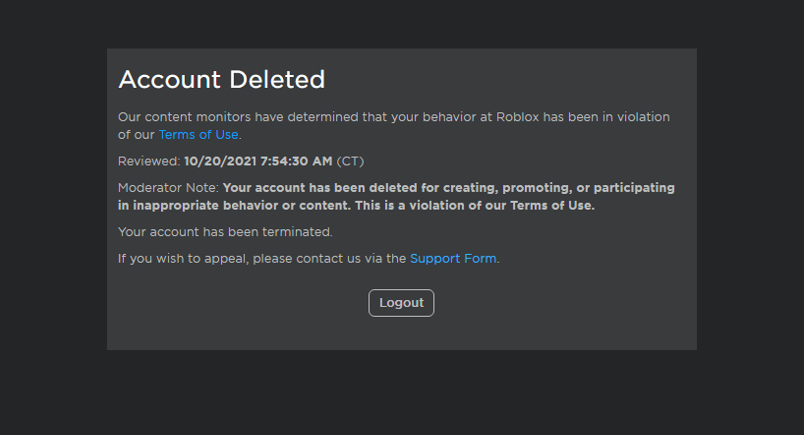This screenshot has width=804, height=435.
Task: Click the review date 10/20/2021 7:54:30 AM
Action: coord(258,161)
